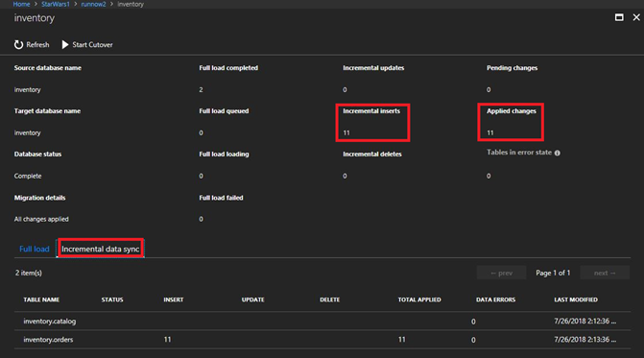This screenshot has width=644, height=358.
Task: Sort by INSERT column header
Action: (x=174, y=299)
